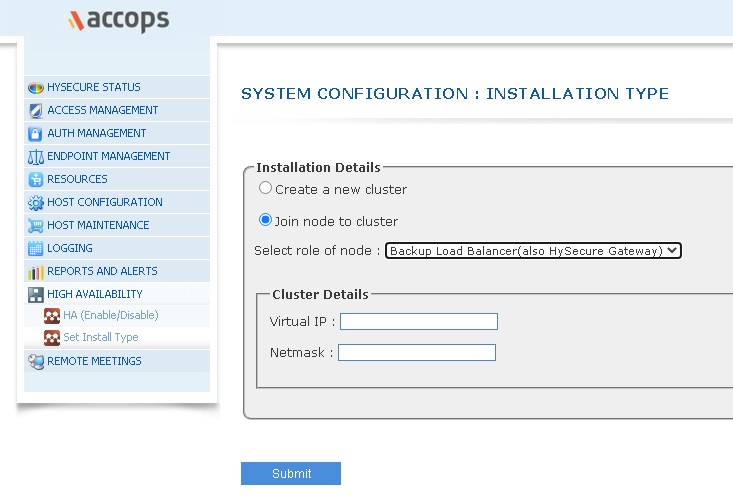
Task: Click the Logging calendar icon
Action: (x=36, y=248)
